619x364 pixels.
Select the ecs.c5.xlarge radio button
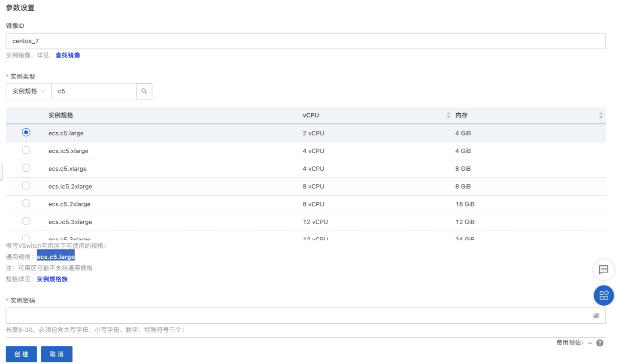tap(26, 168)
